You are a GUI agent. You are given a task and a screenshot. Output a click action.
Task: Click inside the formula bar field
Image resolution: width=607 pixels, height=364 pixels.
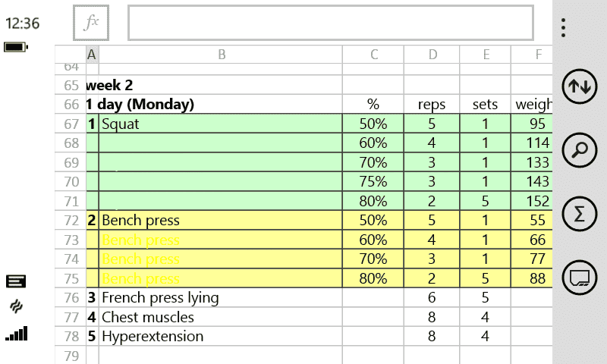coord(331,24)
